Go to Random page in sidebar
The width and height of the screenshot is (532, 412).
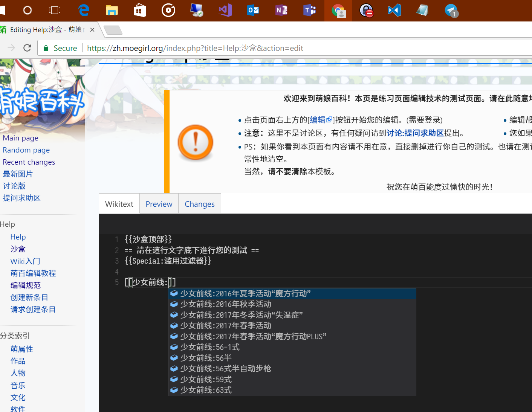pyautogui.click(x=26, y=150)
